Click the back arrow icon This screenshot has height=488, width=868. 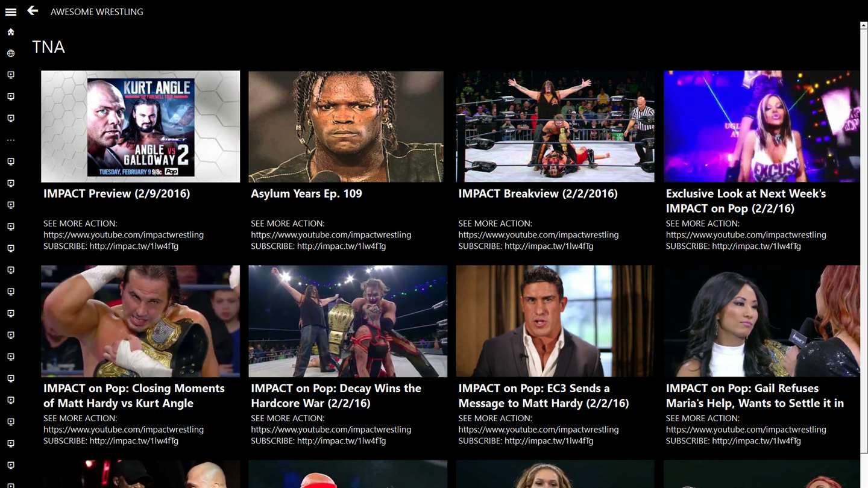pyautogui.click(x=33, y=11)
